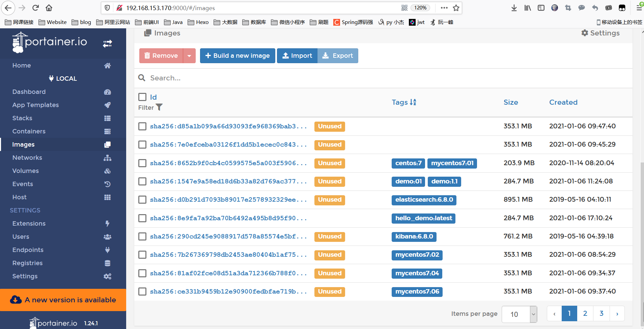Click the Registries database icon
Screen dimensions: 644x329
107,263
